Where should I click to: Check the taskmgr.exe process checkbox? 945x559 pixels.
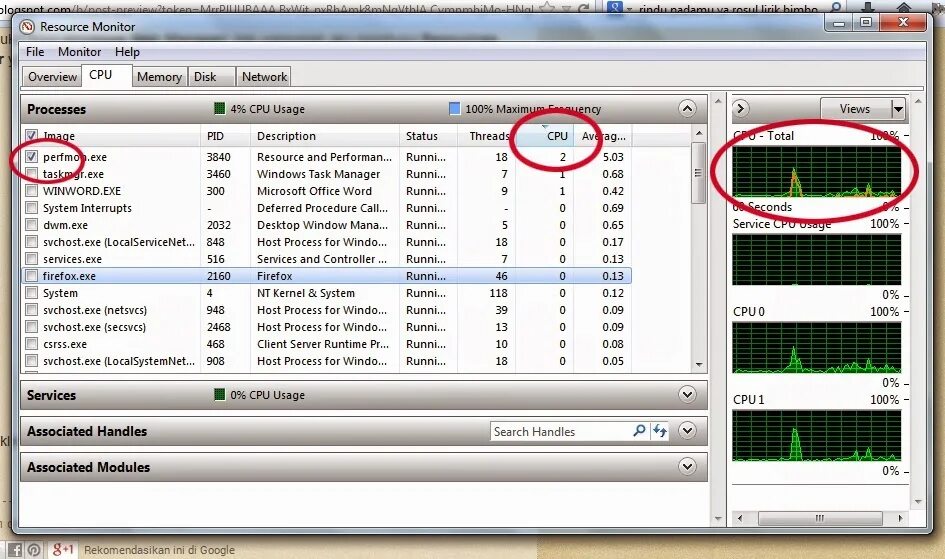31,173
